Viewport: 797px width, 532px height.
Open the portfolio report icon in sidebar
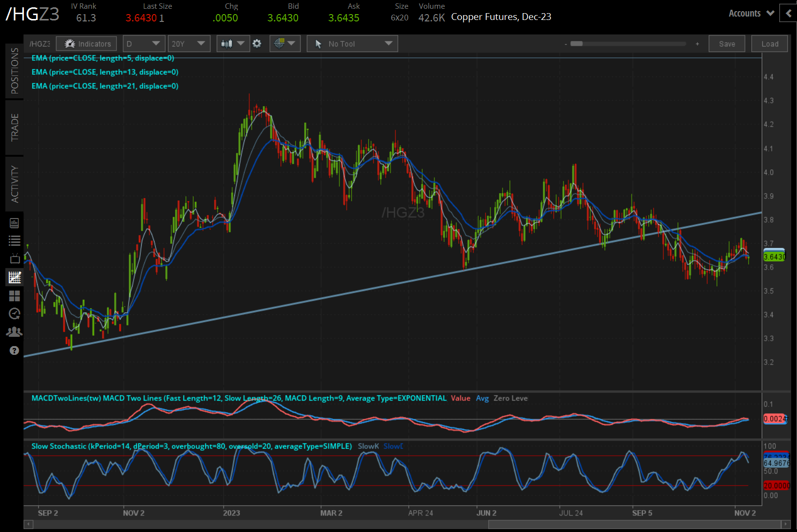pyautogui.click(x=15, y=223)
